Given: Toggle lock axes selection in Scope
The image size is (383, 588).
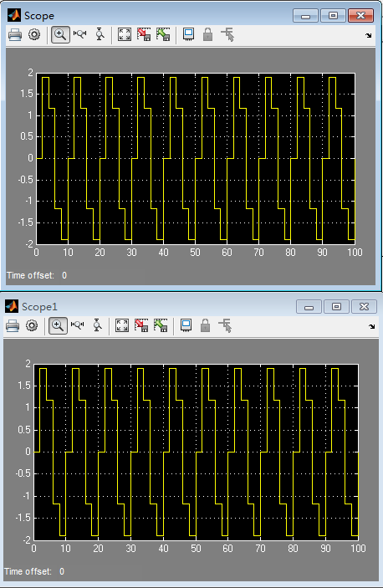Looking at the screenshot, I should coord(207,34).
